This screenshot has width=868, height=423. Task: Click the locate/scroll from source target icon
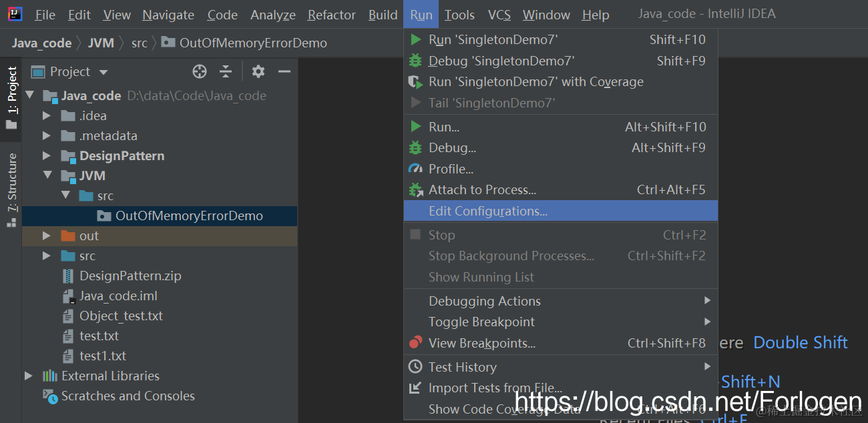[x=199, y=71]
